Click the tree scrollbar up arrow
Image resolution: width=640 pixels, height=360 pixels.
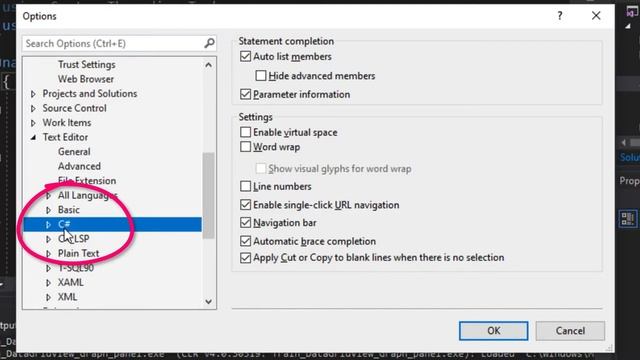click(209, 65)
